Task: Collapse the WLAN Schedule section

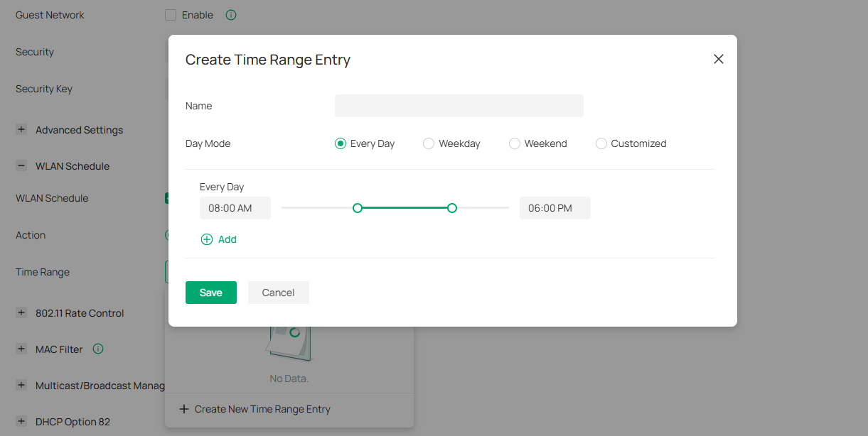Action: click(21, 165)
